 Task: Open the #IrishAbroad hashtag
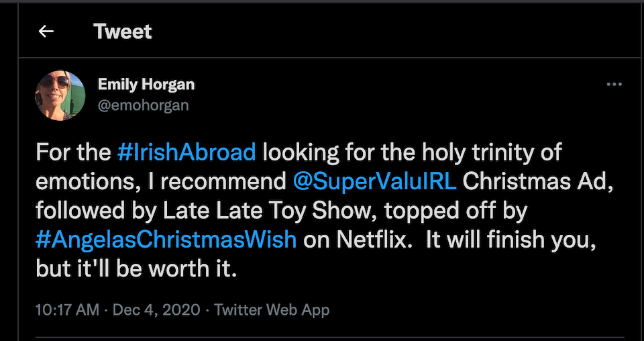tap(186, 152)
